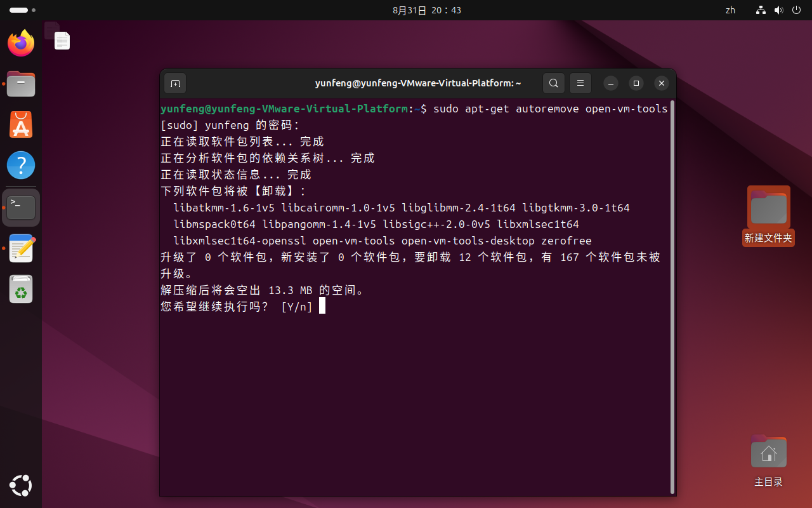
Task: Show applications with Ubuntu logo button
Action: (21, 486)
